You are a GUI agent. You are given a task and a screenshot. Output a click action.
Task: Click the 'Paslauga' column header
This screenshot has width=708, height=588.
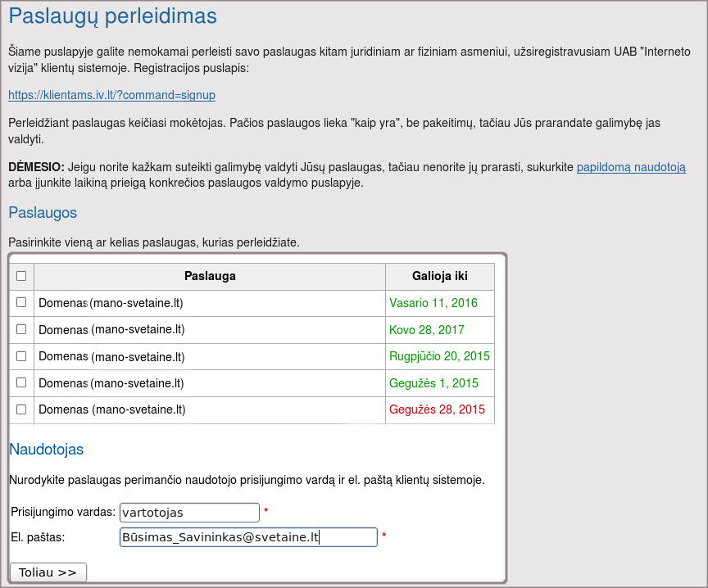(x=210, y=276)
